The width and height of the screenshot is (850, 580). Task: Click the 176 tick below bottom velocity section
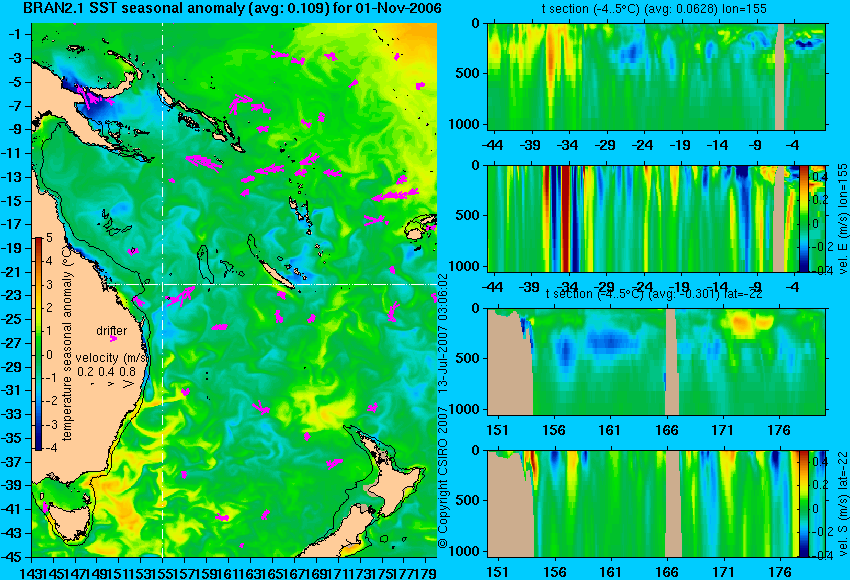click(x=780, y=572)
